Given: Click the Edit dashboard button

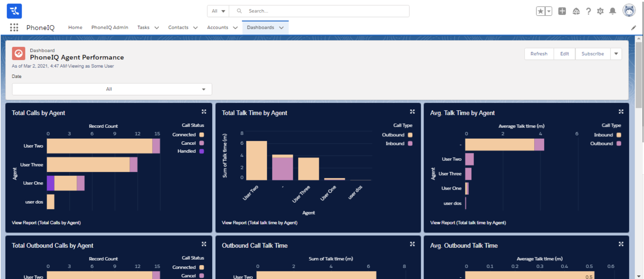Looking at the screenshot, I should [564, 54].
